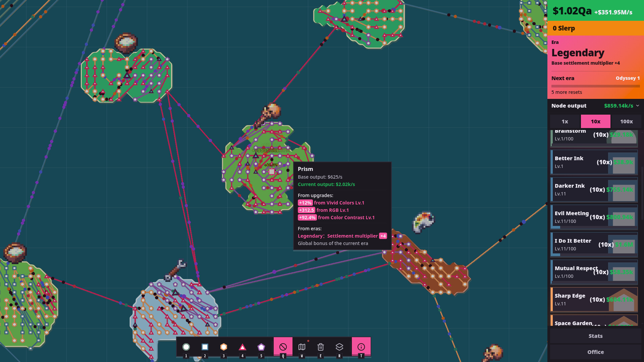Set purchase multiplier to 1x
The height and width of the screenshot is (362, 644).
tap(565, 121)
